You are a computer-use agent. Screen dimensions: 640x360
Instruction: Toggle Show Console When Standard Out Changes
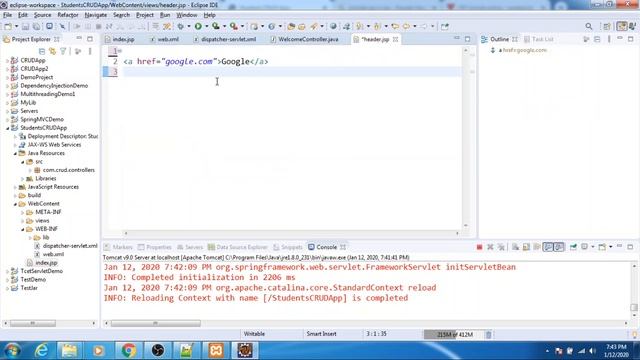click(548, 247)
